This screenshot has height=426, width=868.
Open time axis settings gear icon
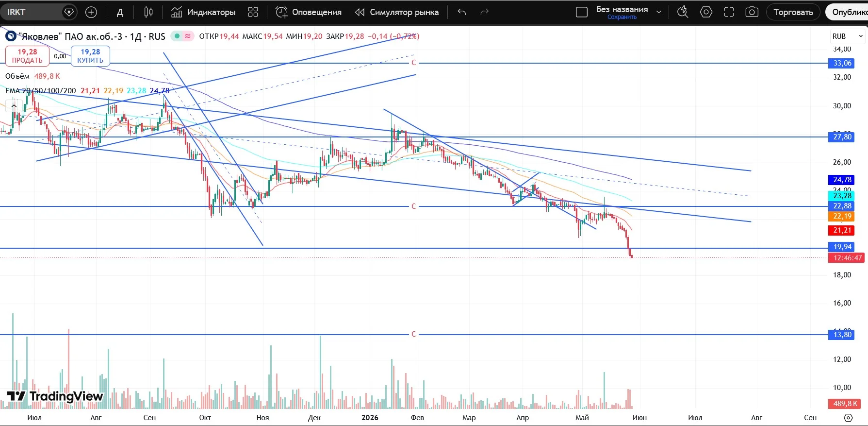pyautogui.click(x=848, y=418)
